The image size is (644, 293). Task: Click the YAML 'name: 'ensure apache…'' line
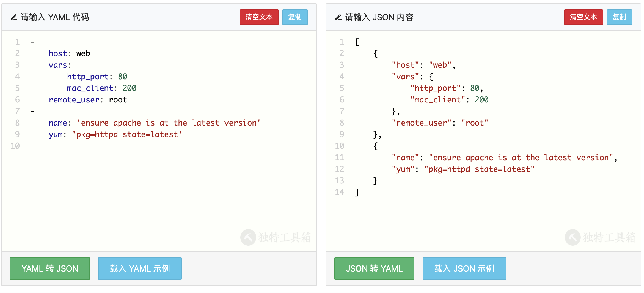tap(155, 123)
